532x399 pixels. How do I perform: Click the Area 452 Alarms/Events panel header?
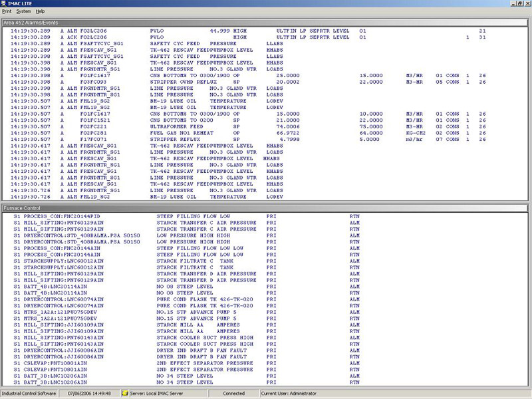click(x=266, y=23)
